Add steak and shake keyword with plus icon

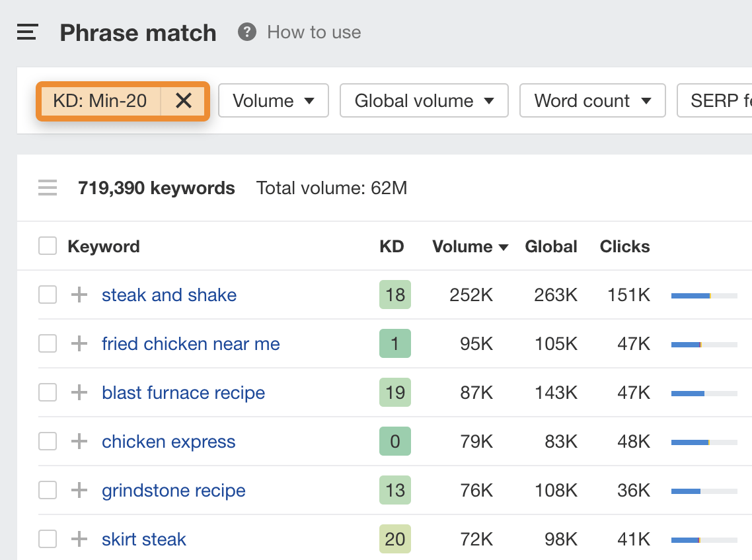coord(79,295)
